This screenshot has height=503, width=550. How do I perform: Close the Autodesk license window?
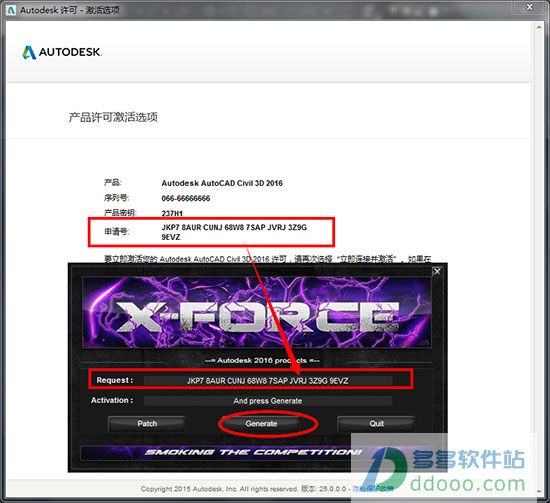tap(530, 7)
